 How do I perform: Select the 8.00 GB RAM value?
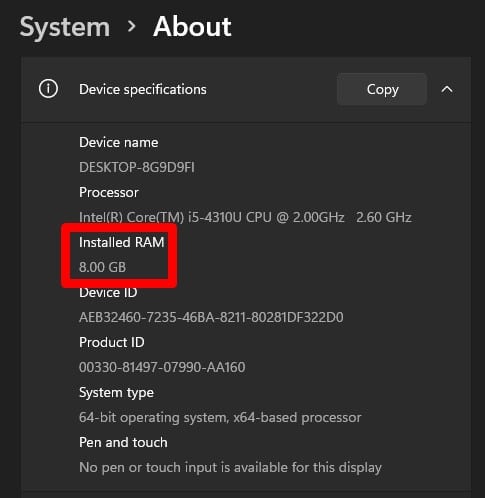pyautogui.click(x=103, y=267)
